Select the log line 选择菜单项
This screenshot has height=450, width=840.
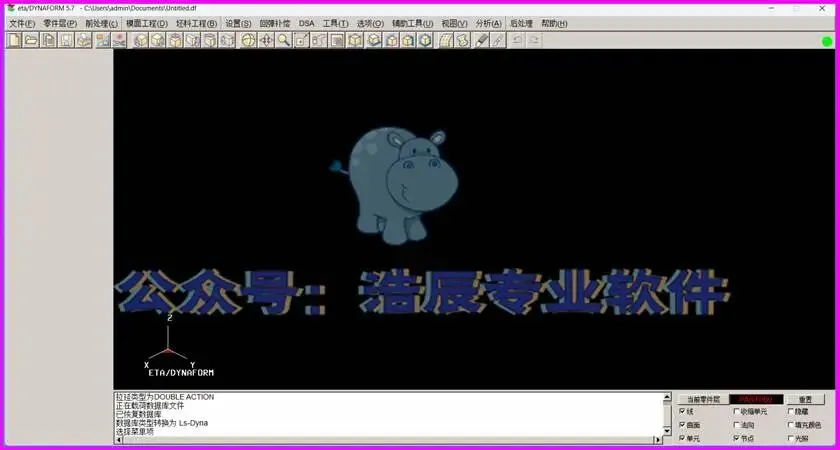click(134, 431)
